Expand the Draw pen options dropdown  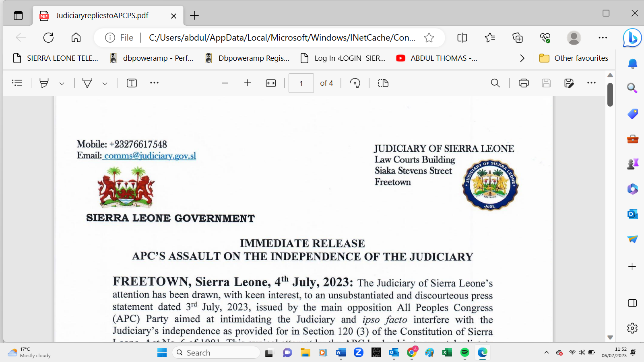coord(105,84)
